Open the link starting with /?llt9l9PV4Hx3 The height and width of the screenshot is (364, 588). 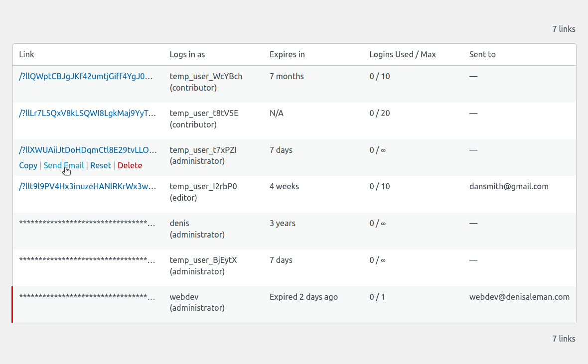click(88, 187)
